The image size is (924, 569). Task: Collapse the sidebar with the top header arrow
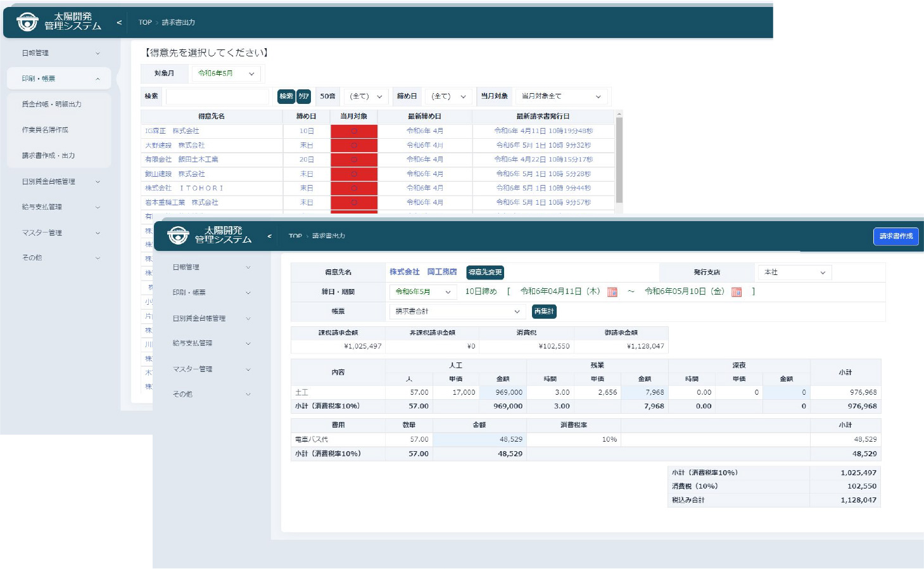119,22
